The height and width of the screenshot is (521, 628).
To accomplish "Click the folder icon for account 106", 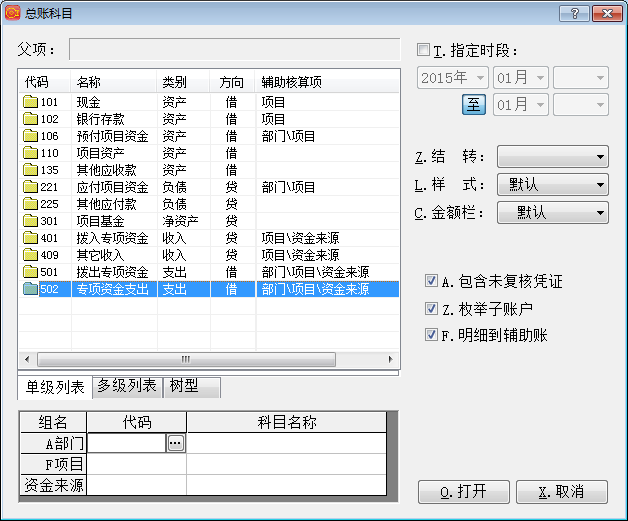I will pos(30,136).
